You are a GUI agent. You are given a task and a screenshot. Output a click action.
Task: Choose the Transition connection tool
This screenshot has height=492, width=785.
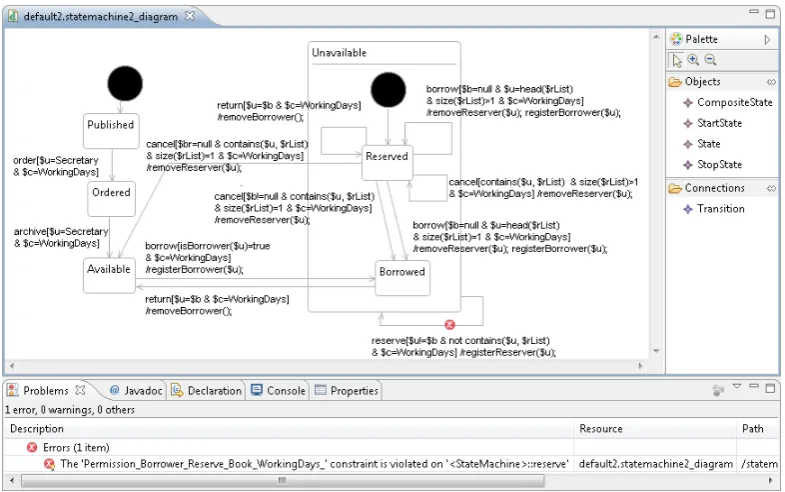pos(714,209)
